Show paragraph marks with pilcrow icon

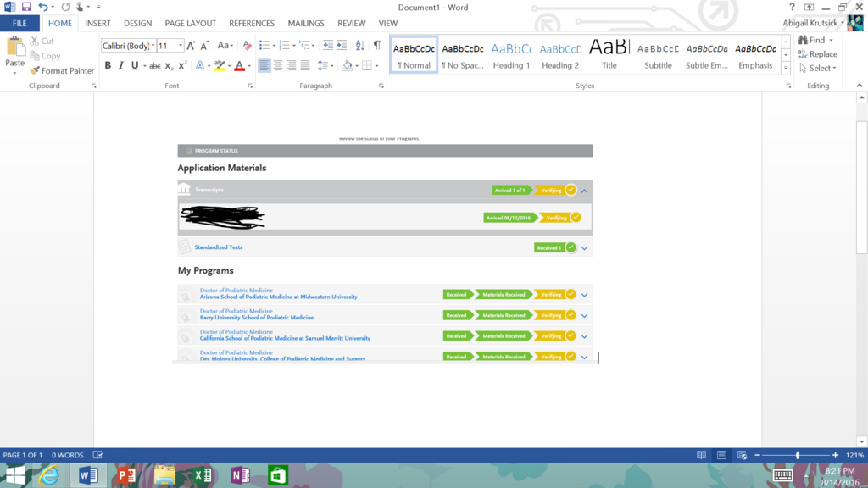click(377, 45)
